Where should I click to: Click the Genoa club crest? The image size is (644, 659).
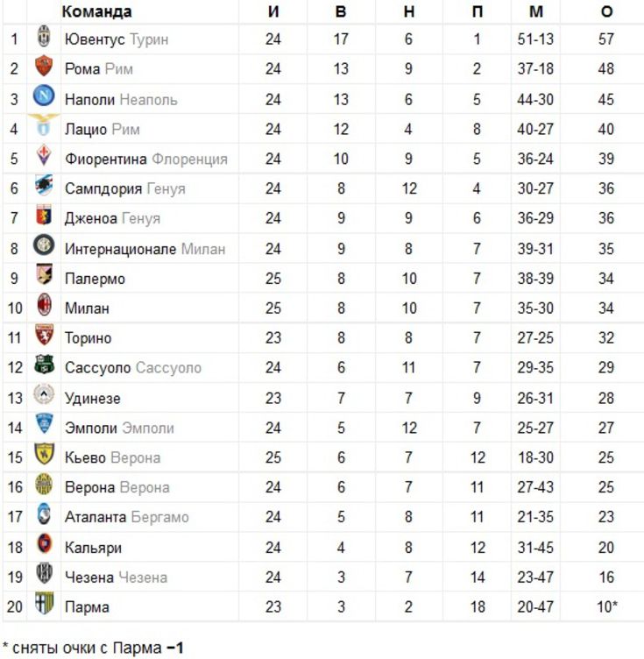(x=44, y=215)
